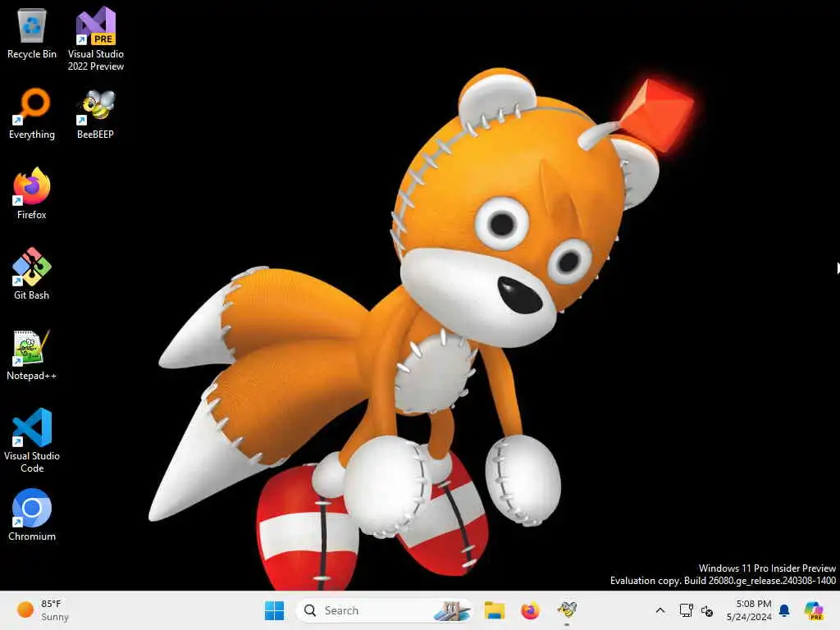
Task: Select the Visual Studio Code desktop shortcut
Action: (x=32, y=441)
